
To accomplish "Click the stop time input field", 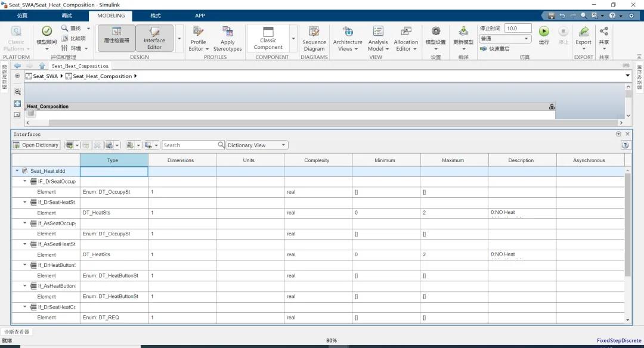I will point(518,28).
